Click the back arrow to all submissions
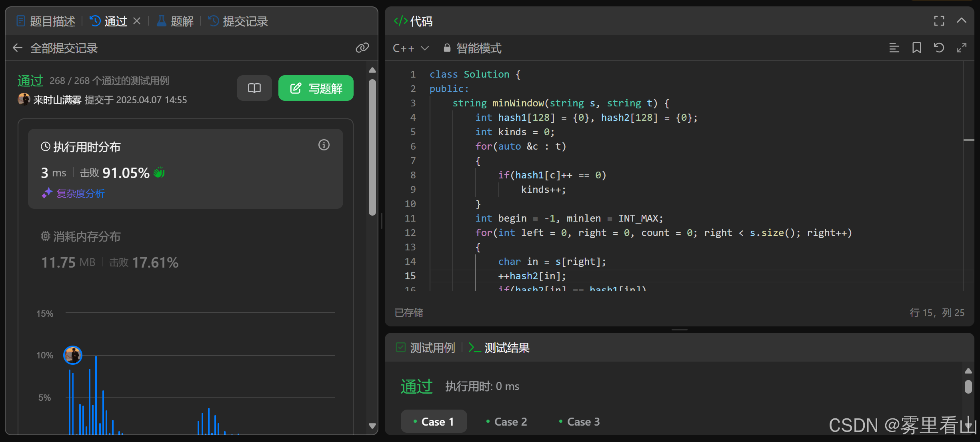This screenshot has height=442, width=980. pos(18,48)
